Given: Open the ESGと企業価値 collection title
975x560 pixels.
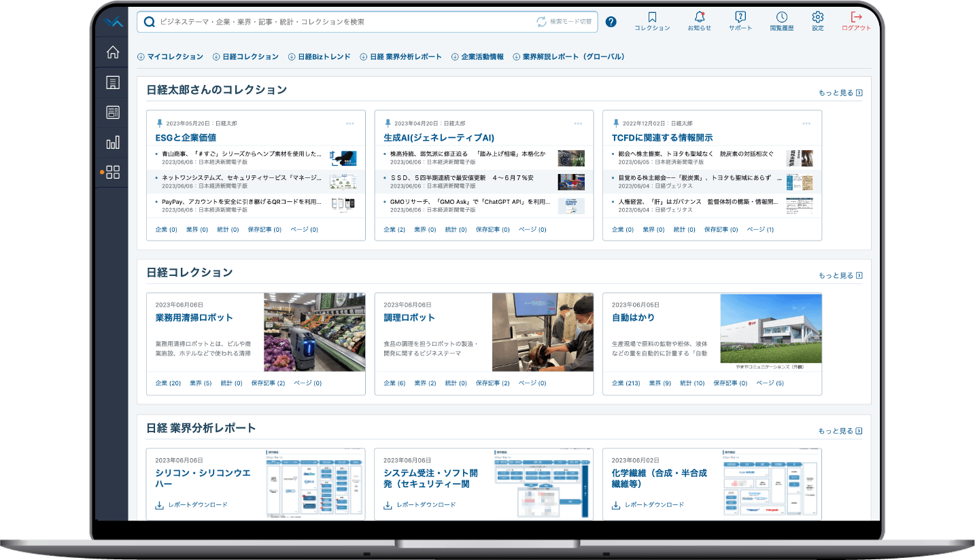Looking at the screenshot, I should click(186, 138).
